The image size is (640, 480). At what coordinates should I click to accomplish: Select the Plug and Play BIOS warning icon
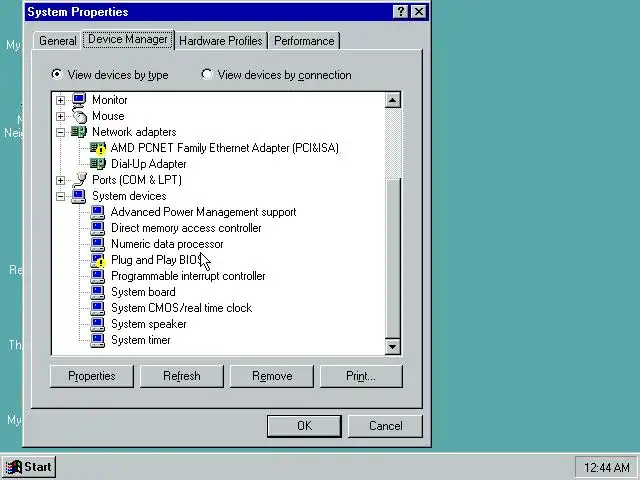tap(98, 260)
